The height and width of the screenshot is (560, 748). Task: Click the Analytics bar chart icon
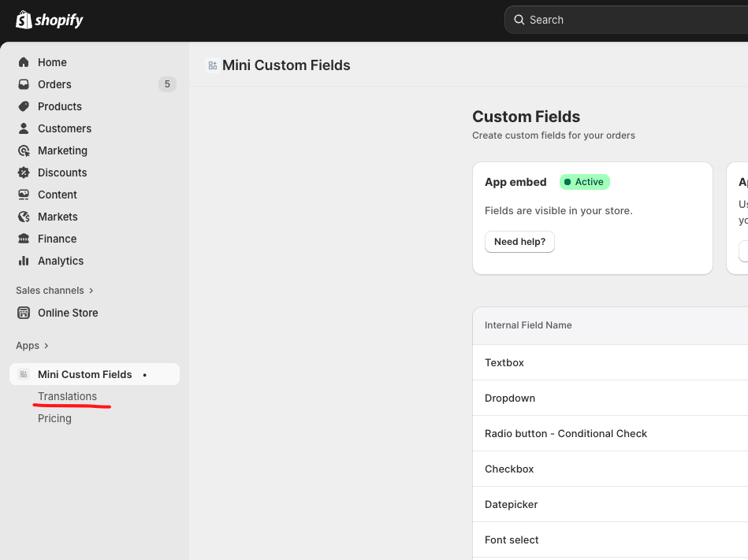pos(24,261)
